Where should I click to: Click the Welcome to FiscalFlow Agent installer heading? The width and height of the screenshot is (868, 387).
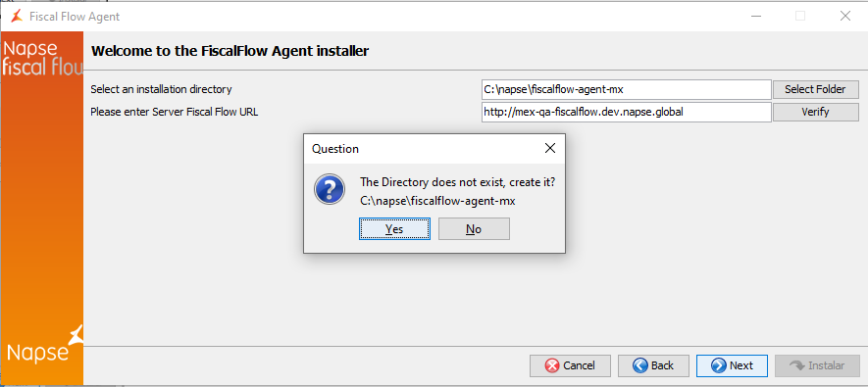230,51
